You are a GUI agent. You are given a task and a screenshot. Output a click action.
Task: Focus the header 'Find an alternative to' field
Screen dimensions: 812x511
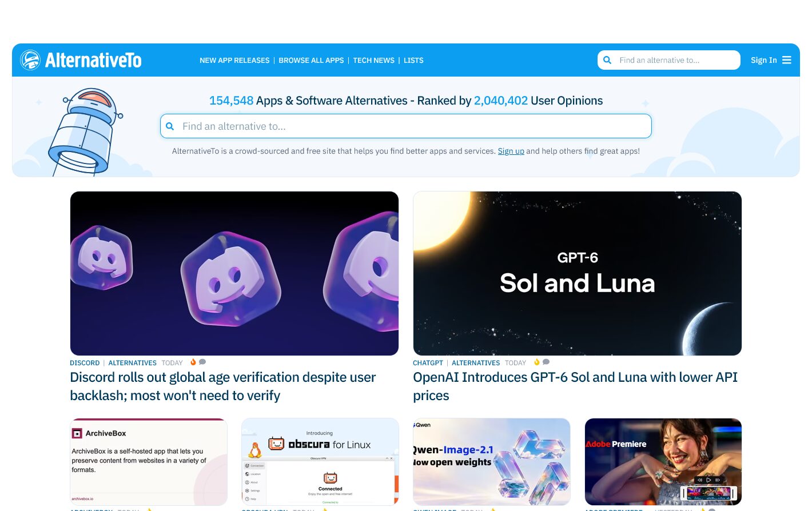[x=669, y=60]
